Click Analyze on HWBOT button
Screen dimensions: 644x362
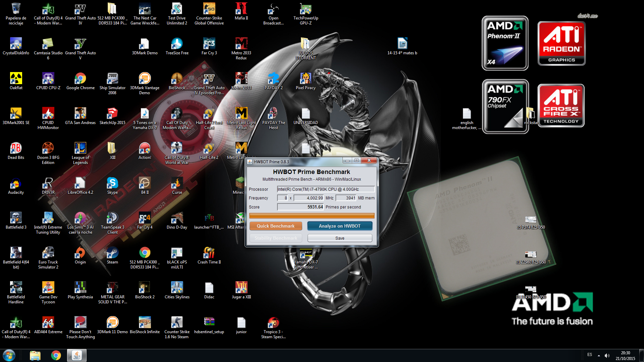coord(340,226)
